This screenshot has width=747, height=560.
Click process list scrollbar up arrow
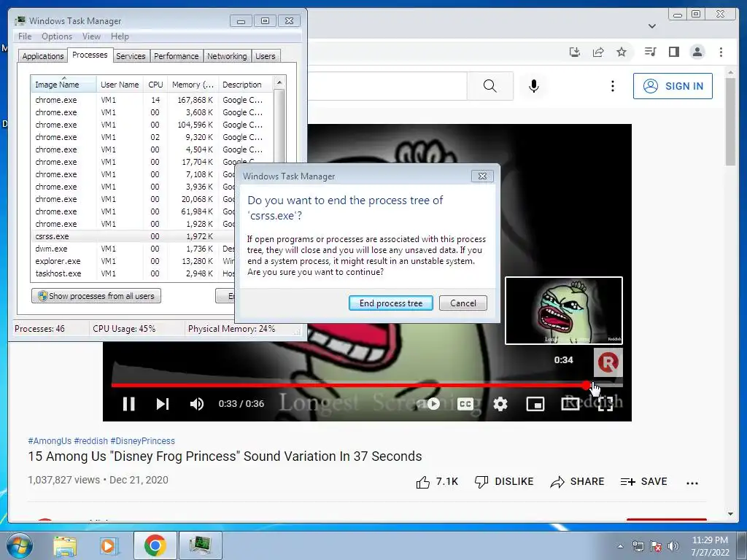pyautogui.click(x=279, y=82)
